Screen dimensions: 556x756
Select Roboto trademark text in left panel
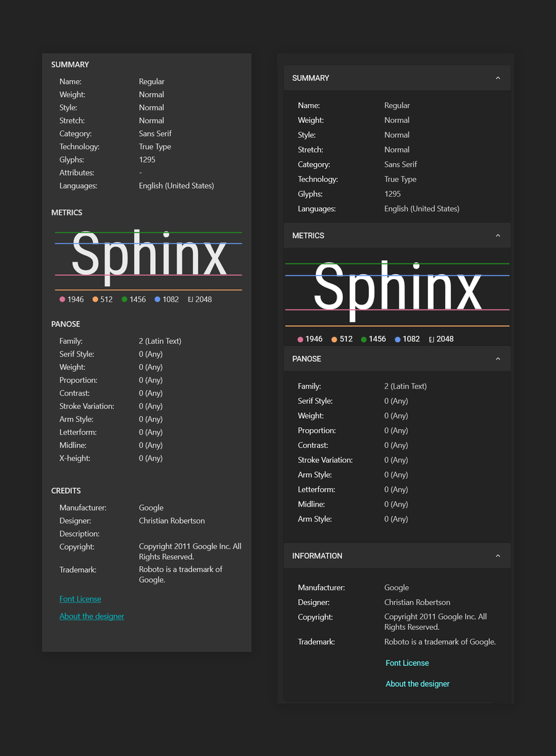181,575
